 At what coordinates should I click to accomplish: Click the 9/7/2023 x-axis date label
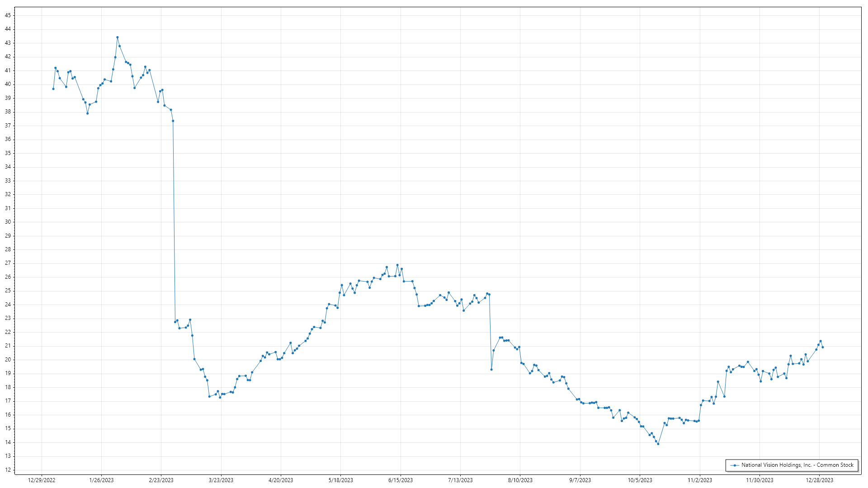580,480
